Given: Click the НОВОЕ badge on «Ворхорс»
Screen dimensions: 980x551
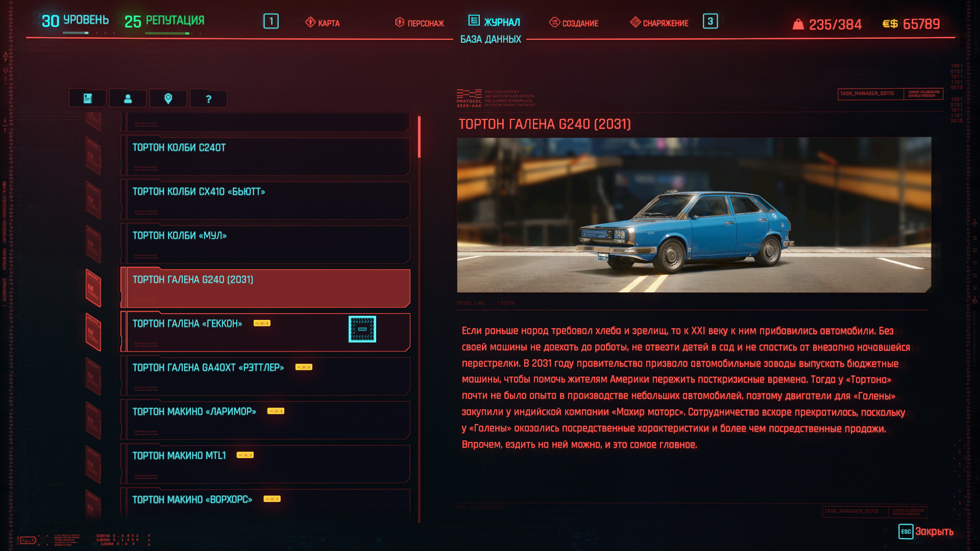Looking at the screenshot, I should (x=272, y=499).
